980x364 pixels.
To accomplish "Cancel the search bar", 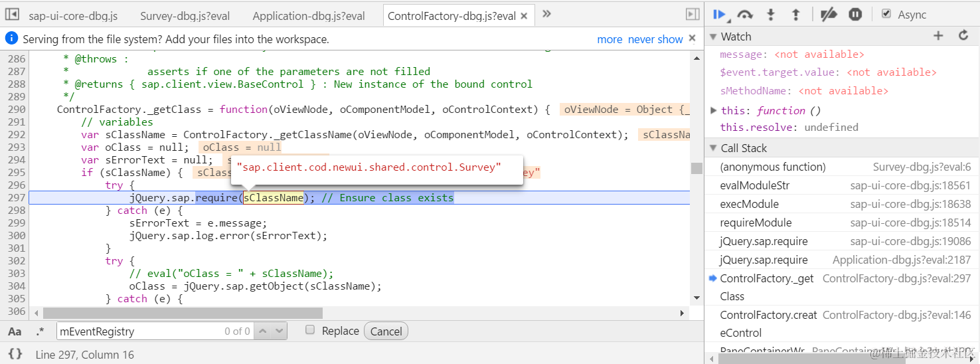I will [386, 331].
